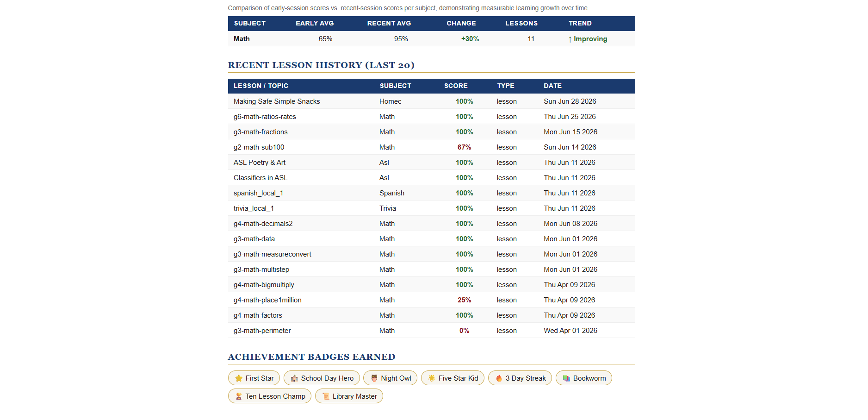Select the spanish_local_1 lesson row
Screen dimensions: 868x420
point(431,193)
